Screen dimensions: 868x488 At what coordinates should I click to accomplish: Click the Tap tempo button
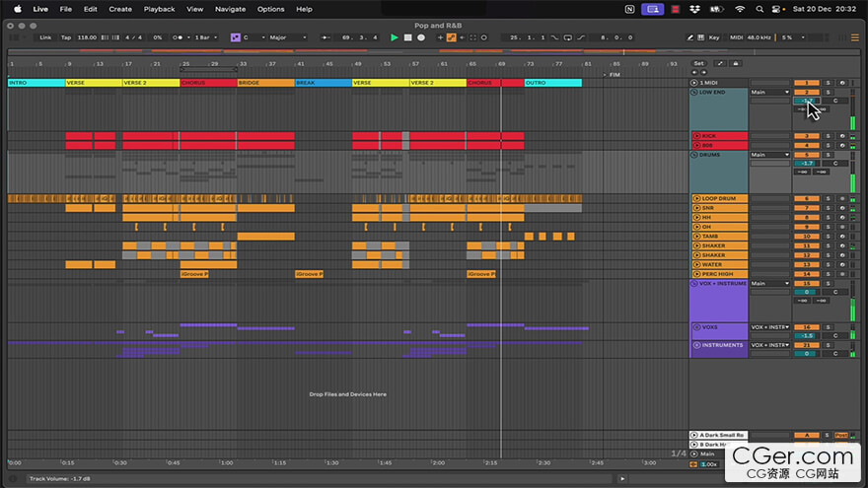pos(66,37)
